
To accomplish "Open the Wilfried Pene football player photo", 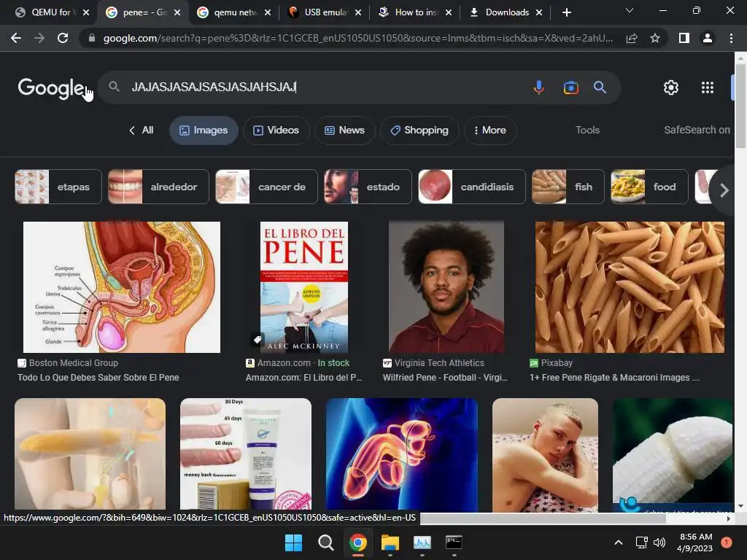I will 446,287.
